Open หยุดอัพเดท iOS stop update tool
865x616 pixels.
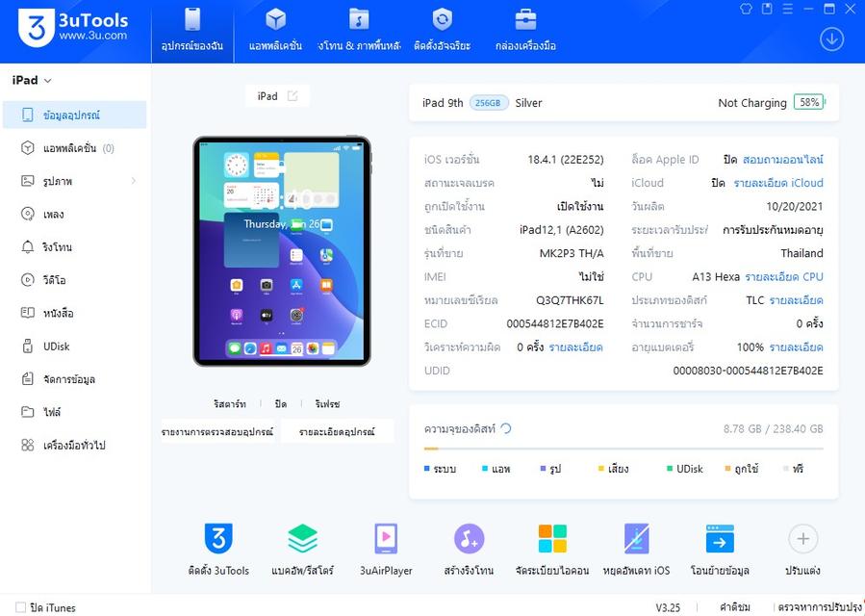(x=636, y=538)
